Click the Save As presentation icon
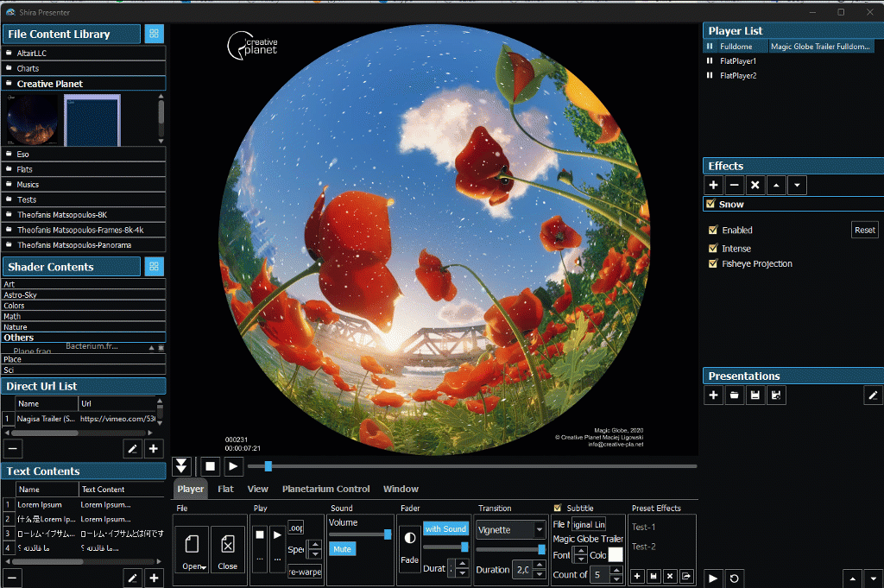884x588 pixels. [776, 395]
